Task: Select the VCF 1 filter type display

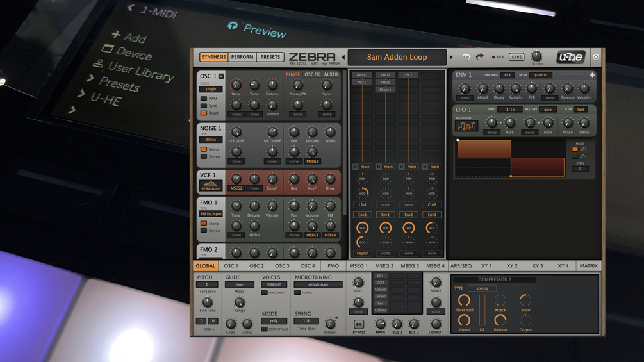Action: point(211,185)
